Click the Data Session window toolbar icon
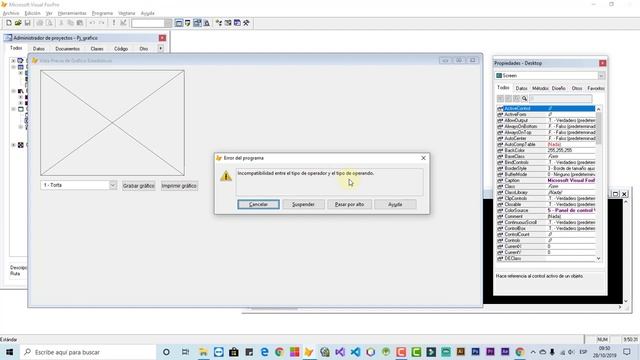The width and height of the screenshot is (640, 360). (x=188, y=23)
